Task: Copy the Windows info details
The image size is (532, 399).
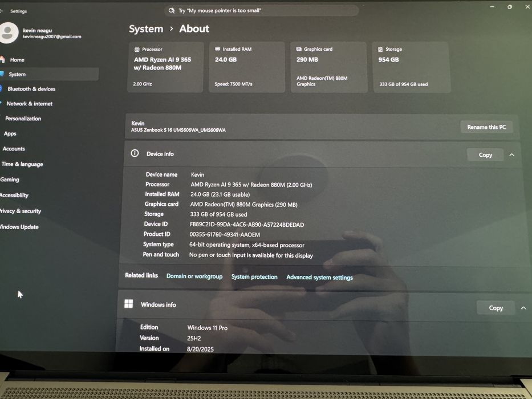Action: [x=496, y=308]
